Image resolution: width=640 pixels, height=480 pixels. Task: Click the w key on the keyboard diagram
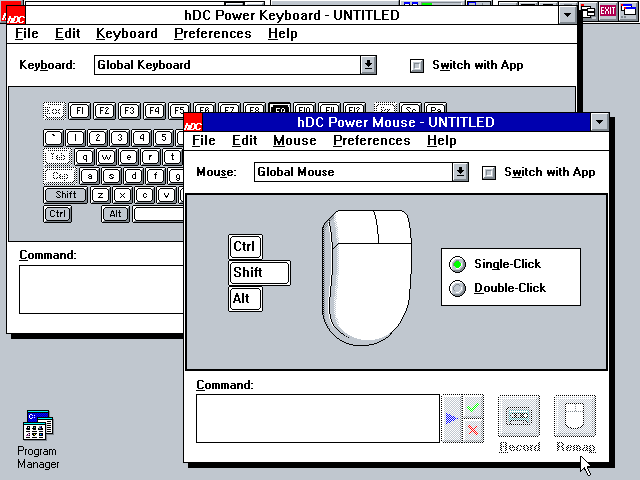click(107, 157)
